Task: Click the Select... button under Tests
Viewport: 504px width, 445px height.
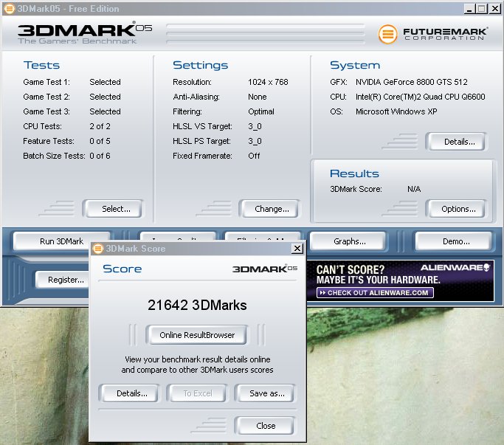Action: coord(112,209)
